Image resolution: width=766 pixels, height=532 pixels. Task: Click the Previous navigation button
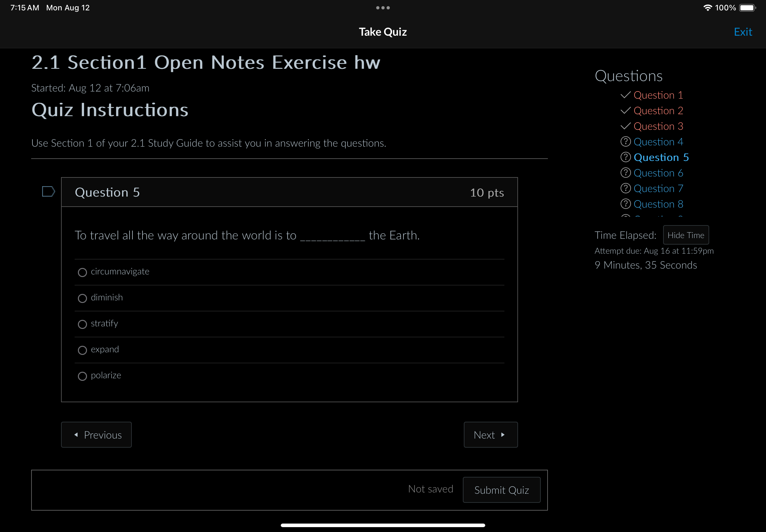tap(95, 434)
